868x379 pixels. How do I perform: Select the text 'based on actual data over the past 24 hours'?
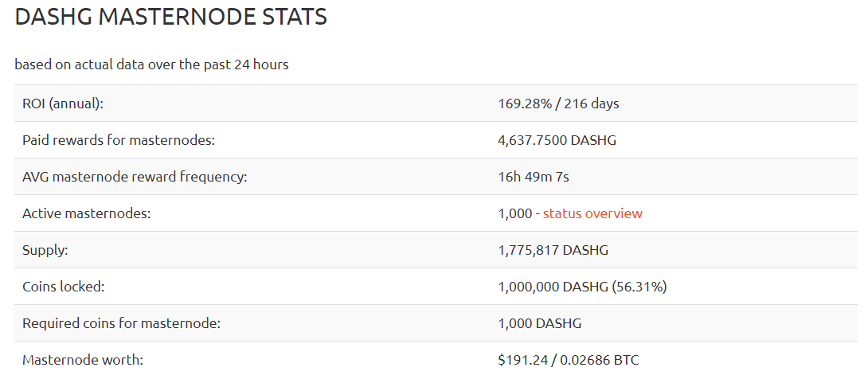[x=151, y=64]
